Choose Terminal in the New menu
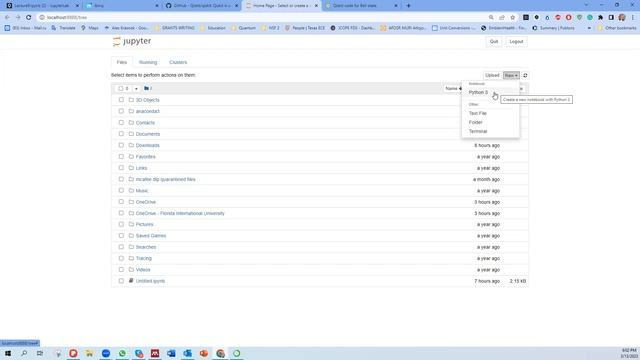 coord(491,131)
